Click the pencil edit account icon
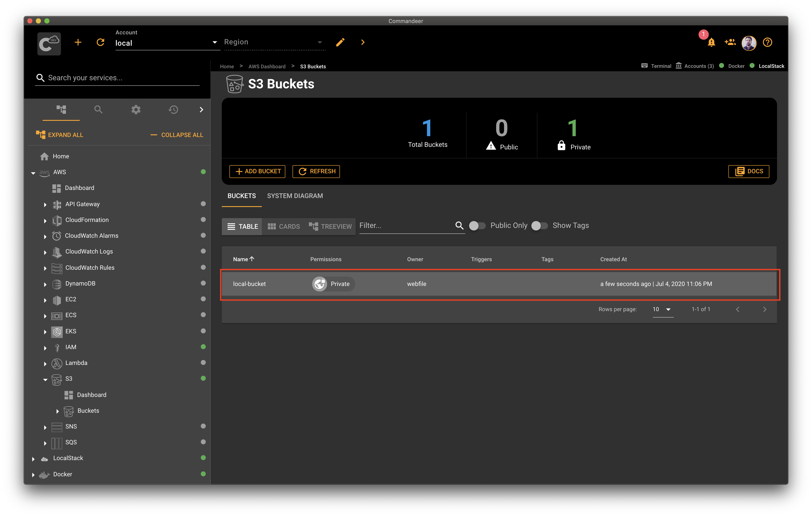This screenshot has width=812, height=516. click(x=340, y=42)
